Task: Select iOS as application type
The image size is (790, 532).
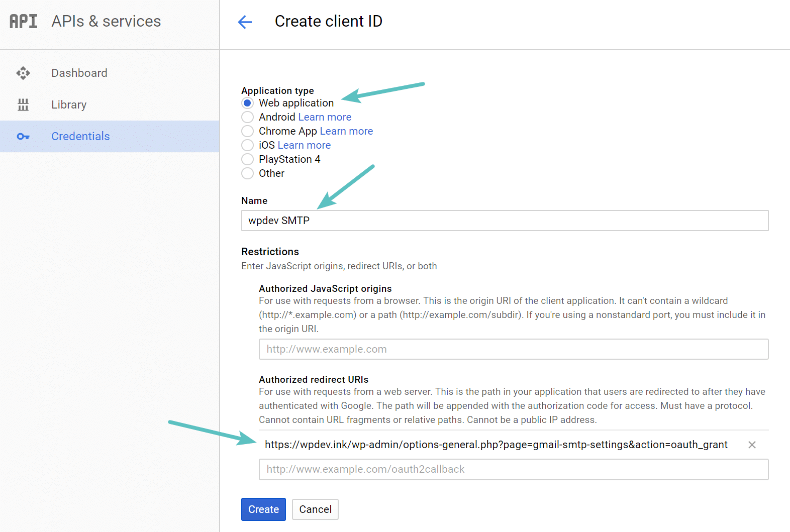Action: coord(247,145)
